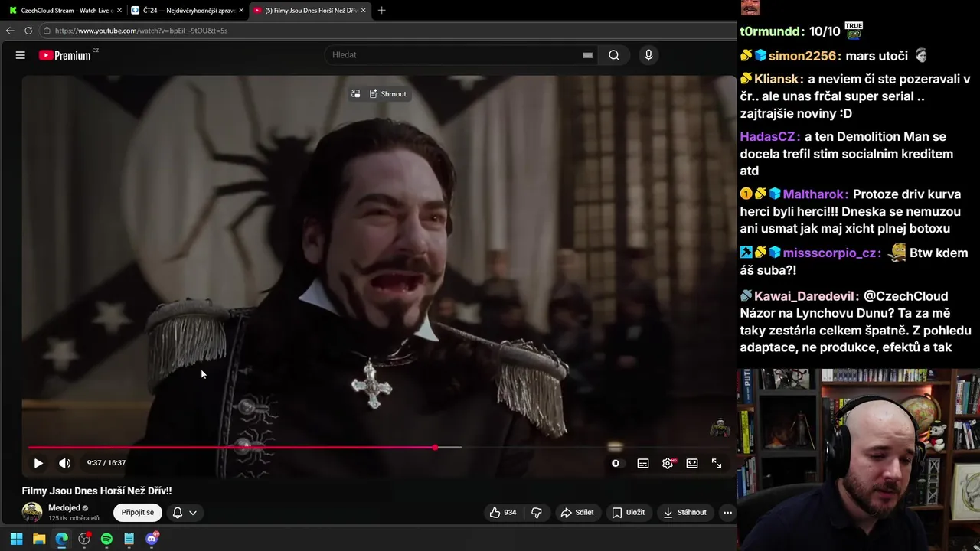The height and width of the screenshot is (551, 980).
Task: Click the notification bell icon
Action: click(x=178, y=513)
